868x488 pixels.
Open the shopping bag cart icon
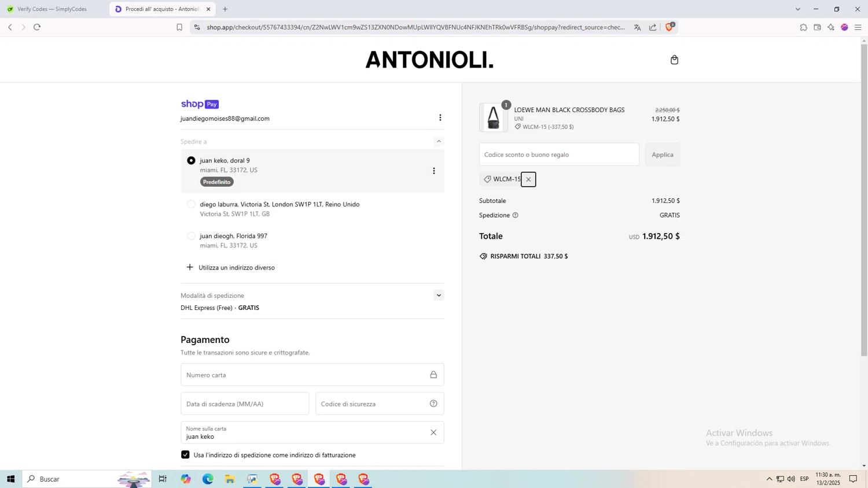coord(674,60)
